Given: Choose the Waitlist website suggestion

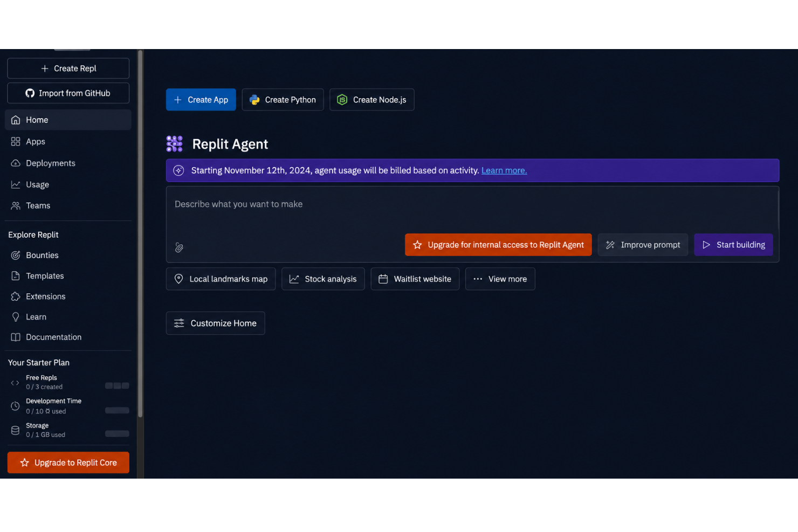Looking at the screenshot, I should tap(415, 279).
